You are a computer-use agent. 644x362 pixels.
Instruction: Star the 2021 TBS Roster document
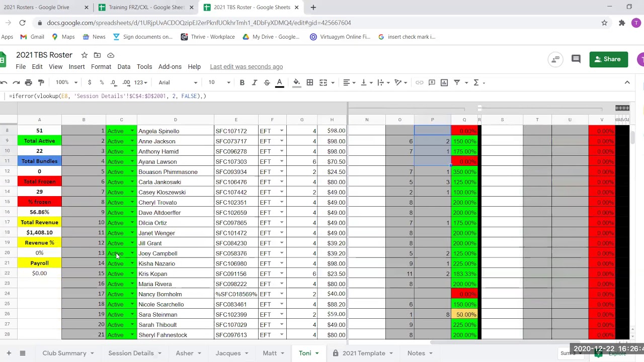[x=85, y=55]
